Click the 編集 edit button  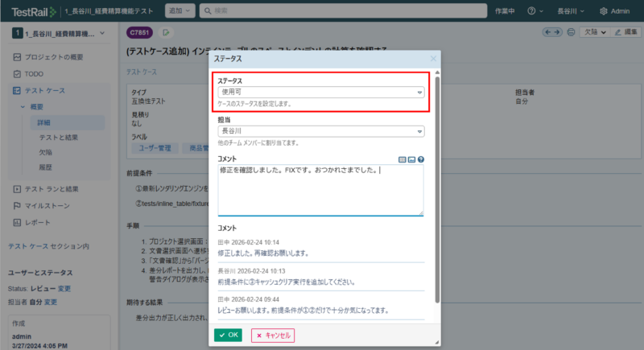(626, 32)
